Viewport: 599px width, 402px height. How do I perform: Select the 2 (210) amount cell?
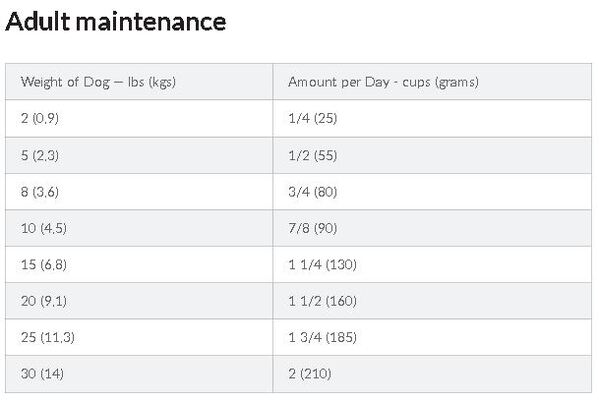pyautogui.click(x=432, y=374)
